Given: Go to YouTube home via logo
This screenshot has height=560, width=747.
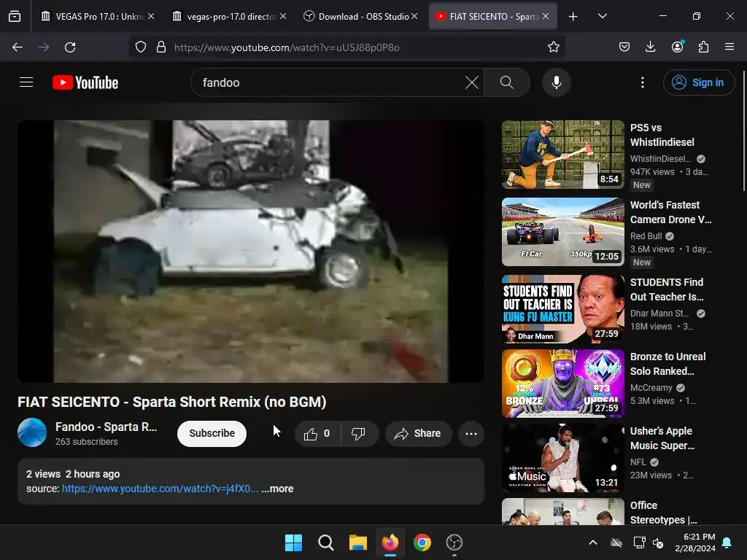Looking at the screenshot, I should (x=85, y=82).
